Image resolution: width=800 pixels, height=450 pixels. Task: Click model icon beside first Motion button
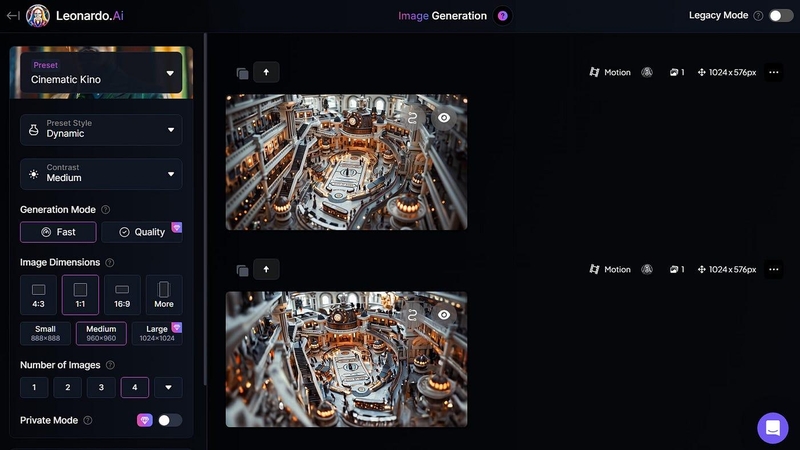coord(647,72)
